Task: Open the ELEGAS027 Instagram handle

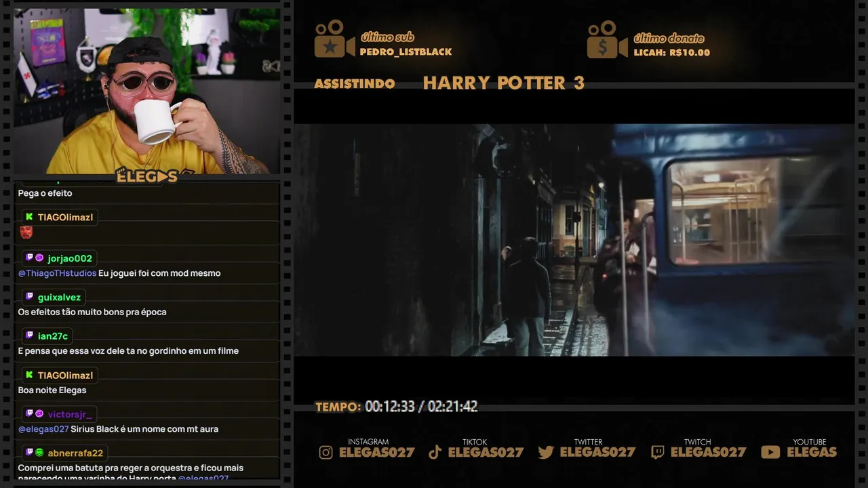Action: pyautogui.click(x=376, y=453)
